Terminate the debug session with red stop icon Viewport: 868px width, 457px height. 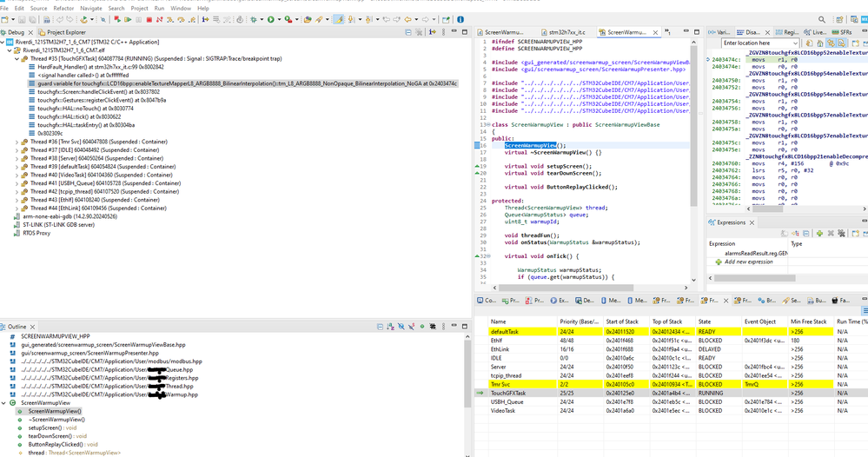[x=149, y=19]
